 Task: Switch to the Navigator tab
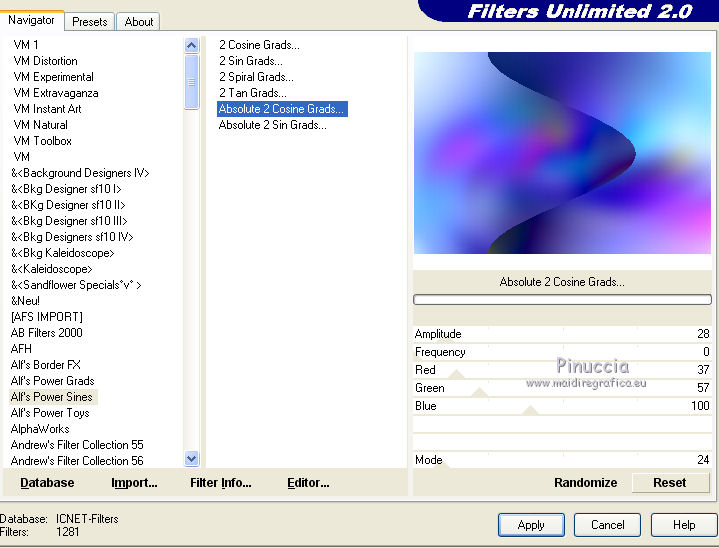pos(31,21)
